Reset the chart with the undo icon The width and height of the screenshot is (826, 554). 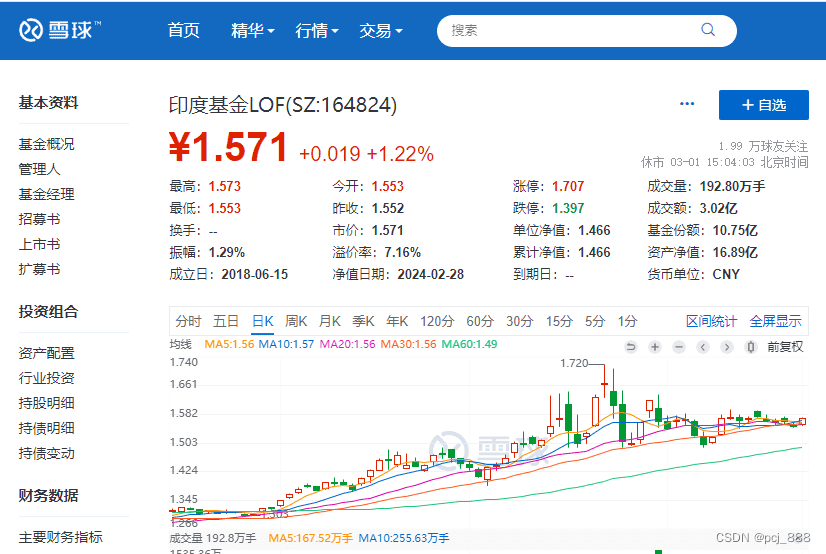coord(631,347)
